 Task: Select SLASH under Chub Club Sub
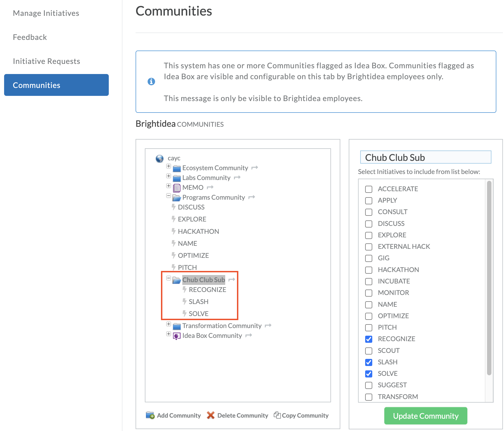tap(198, 302)
